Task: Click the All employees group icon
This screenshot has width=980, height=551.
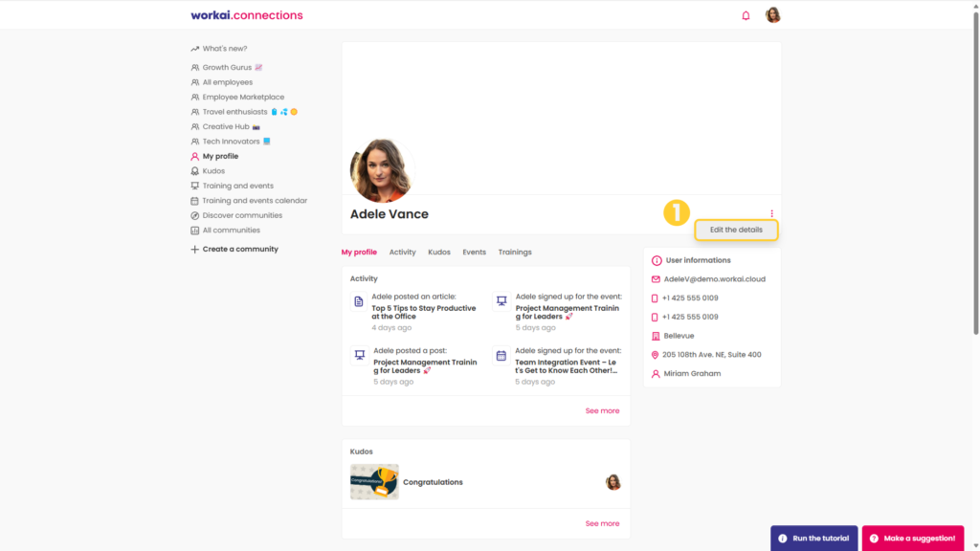Action: (x=195, y=82)
